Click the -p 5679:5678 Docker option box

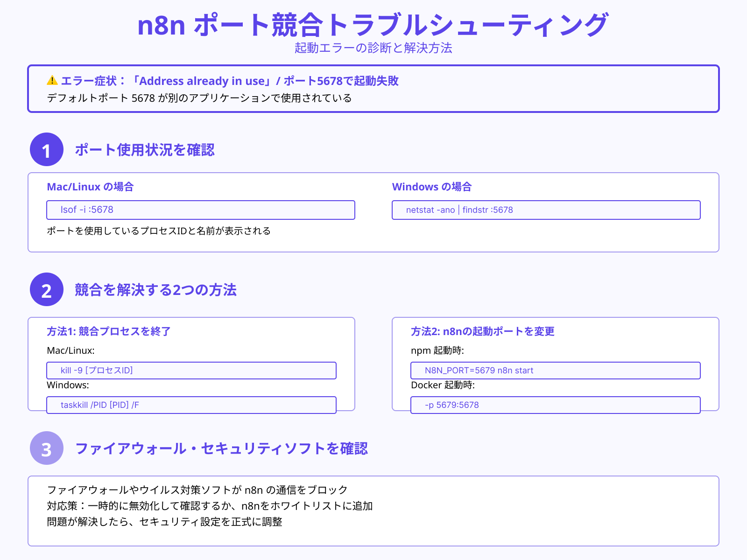click(x=555, y=405)
